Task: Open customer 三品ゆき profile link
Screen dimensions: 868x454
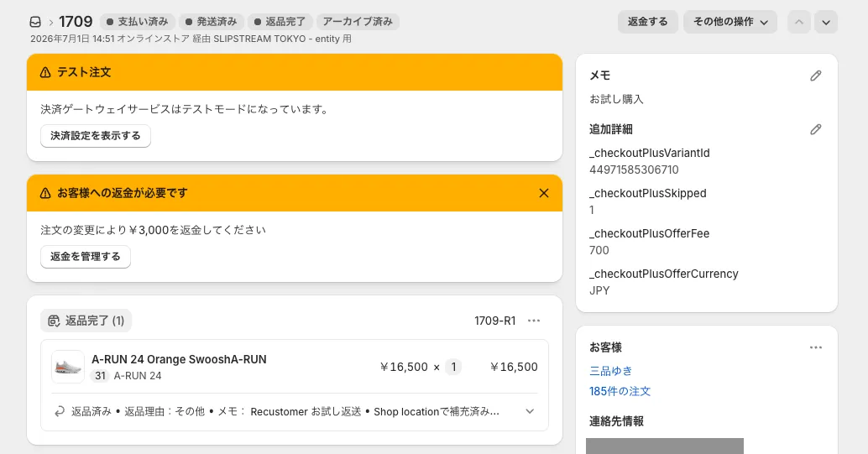Action: 610,371
